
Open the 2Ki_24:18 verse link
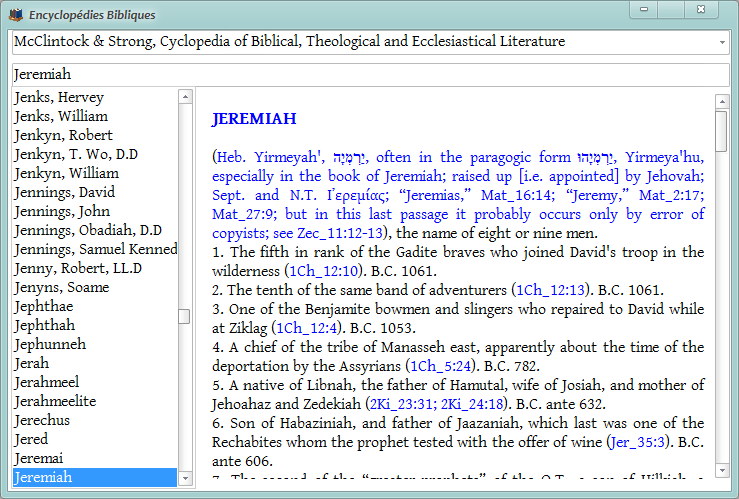[472, 404]
